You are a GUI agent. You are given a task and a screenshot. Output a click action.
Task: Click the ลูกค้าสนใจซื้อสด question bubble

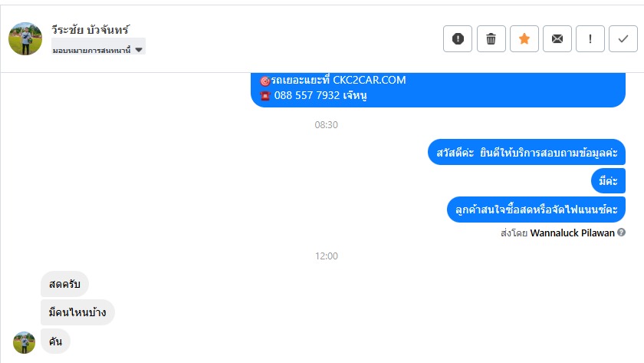click(536, 210)
